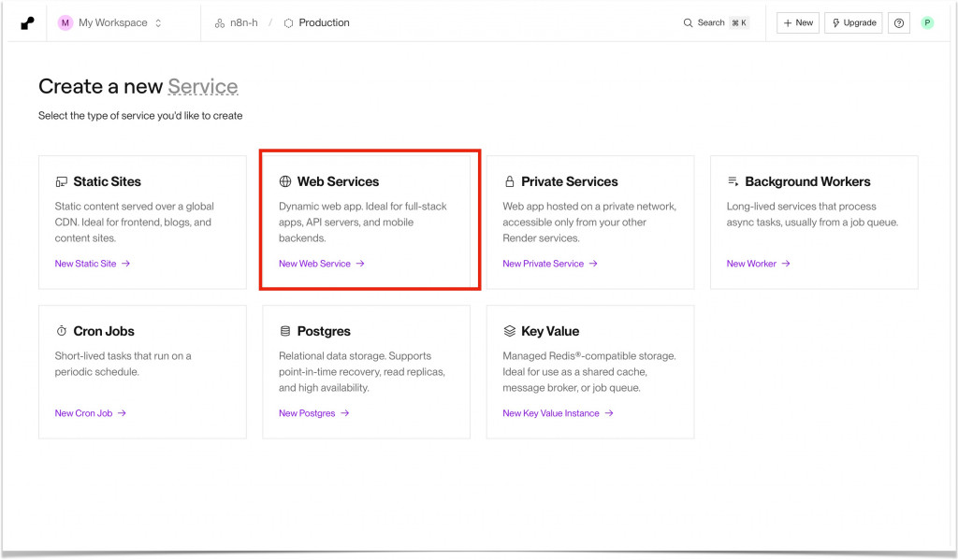
Task: Click the Cron Jobs clock icon
Action: (x=62, y=331)
